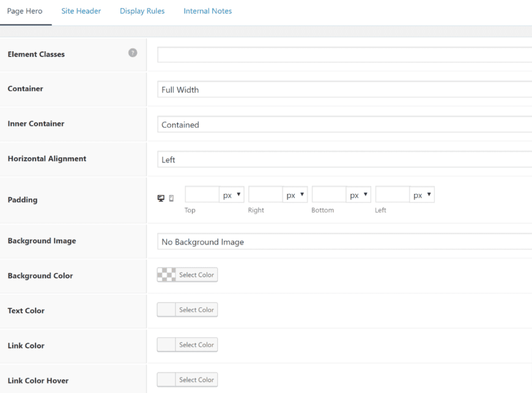Open the Bottom padding unit dropdown

pyautogui.click(x=359, y=195)
